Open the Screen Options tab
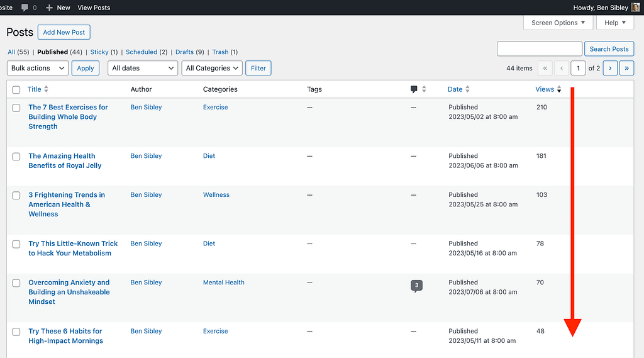 [558, 23]
